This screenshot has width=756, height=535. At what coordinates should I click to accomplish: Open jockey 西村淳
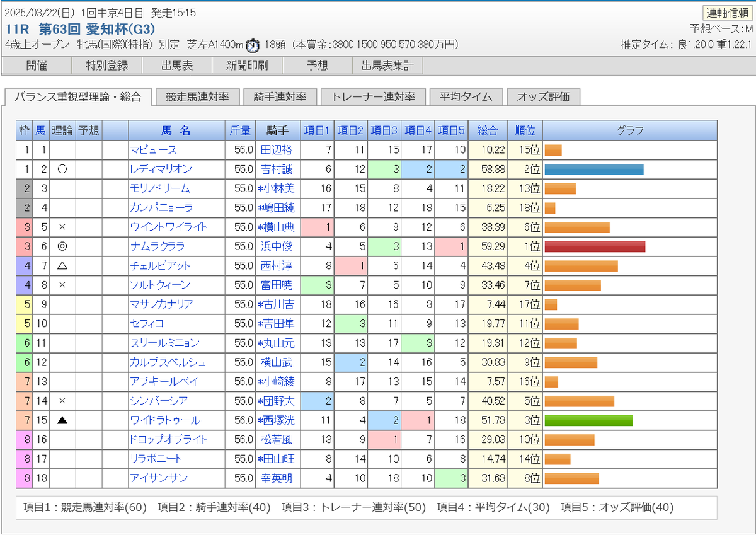(x=277, y=266)
